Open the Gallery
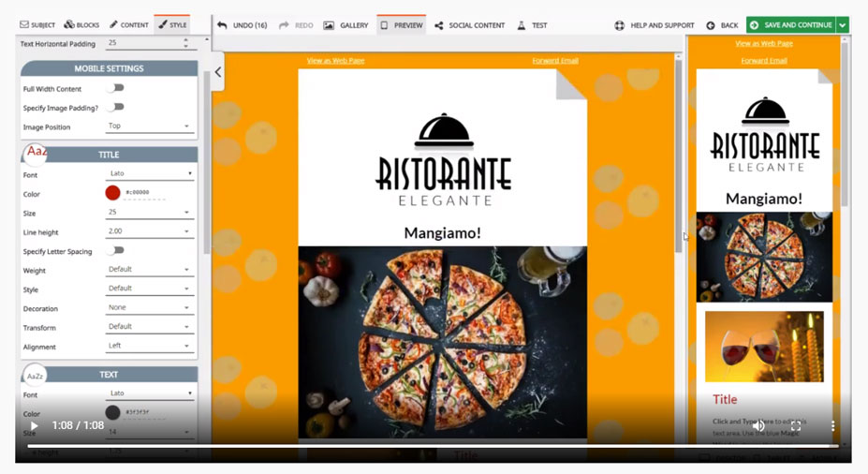 (x=346, y=25)
